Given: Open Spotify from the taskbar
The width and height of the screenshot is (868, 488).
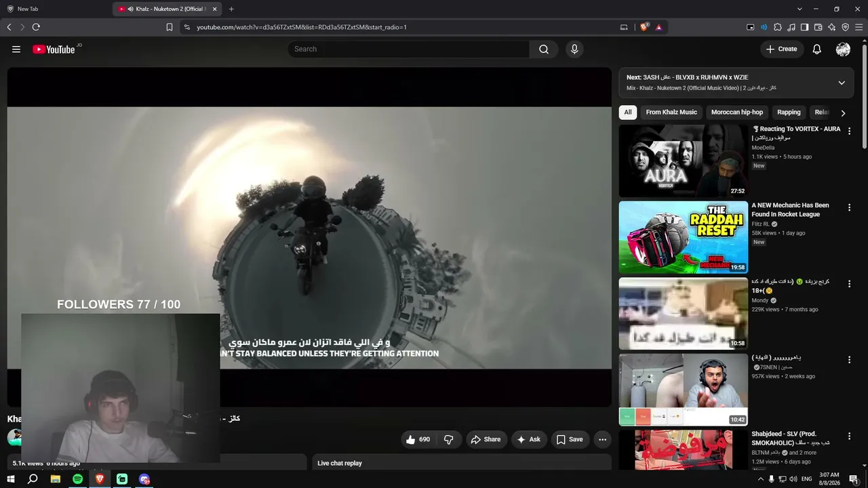Looking at the screenshot, I should click(x=77, y=479).
